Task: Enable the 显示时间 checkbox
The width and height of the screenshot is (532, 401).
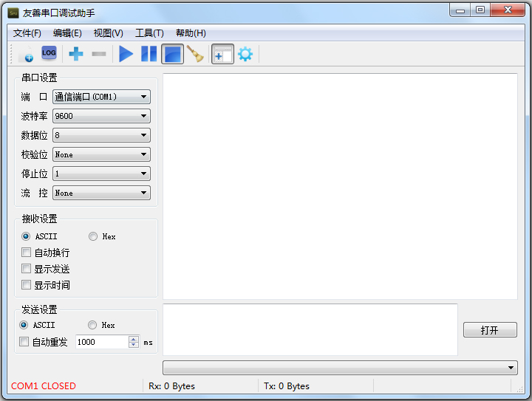Action: tap(27, 285)
